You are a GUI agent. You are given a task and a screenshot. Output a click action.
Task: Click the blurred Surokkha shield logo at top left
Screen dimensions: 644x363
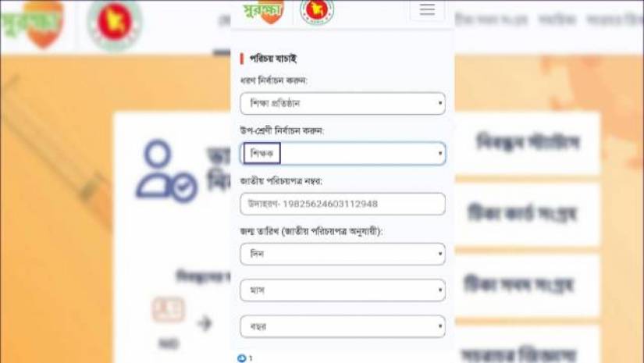(33, 23)
